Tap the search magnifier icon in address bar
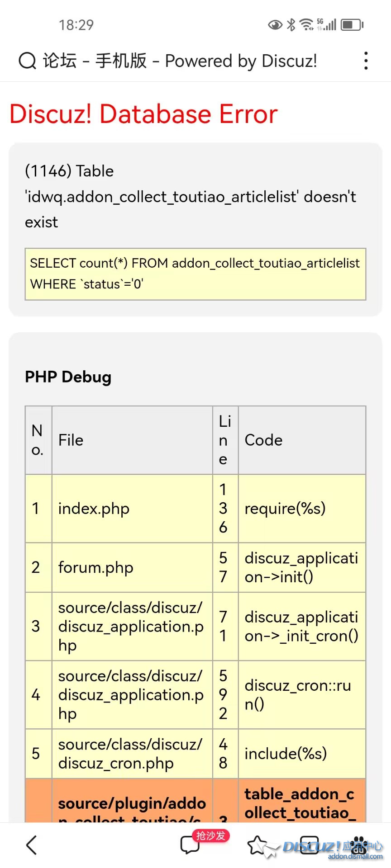 (x=27, y=61)
